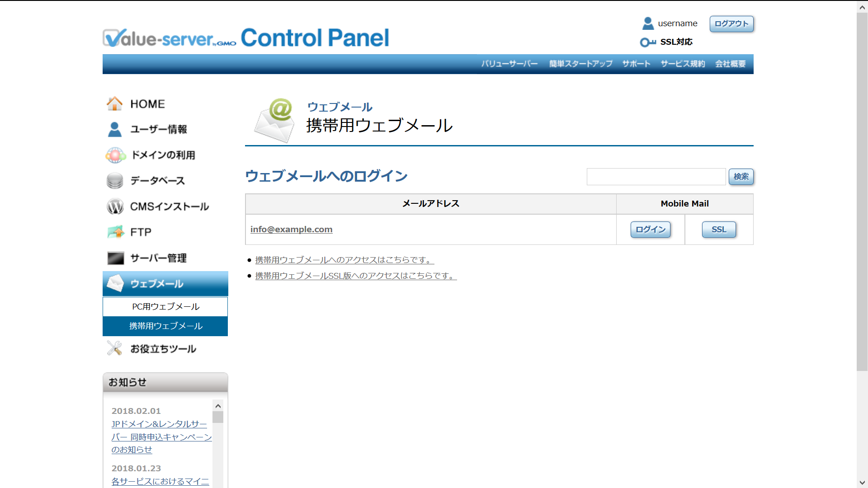Open the データベース cylinder icon
868x488 pixels.
tap(115, 181)
